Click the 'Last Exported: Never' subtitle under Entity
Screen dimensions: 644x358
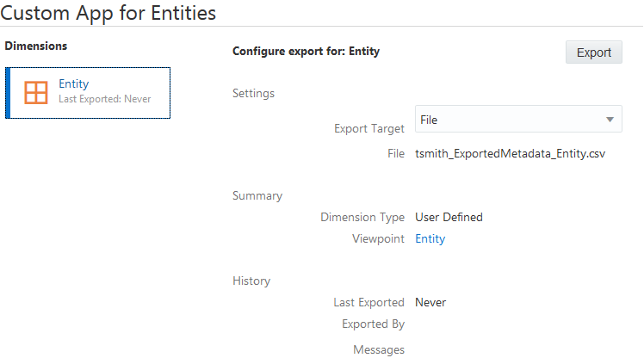pos(104,99)
